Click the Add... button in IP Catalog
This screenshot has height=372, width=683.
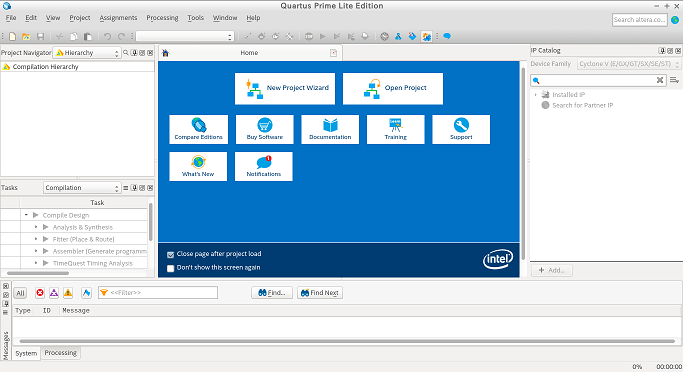tap(551, 270)
